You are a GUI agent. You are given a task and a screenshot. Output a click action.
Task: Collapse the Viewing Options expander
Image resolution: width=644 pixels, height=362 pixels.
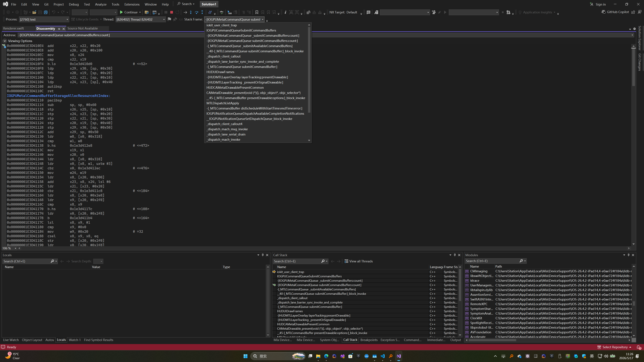coord(5,41)
